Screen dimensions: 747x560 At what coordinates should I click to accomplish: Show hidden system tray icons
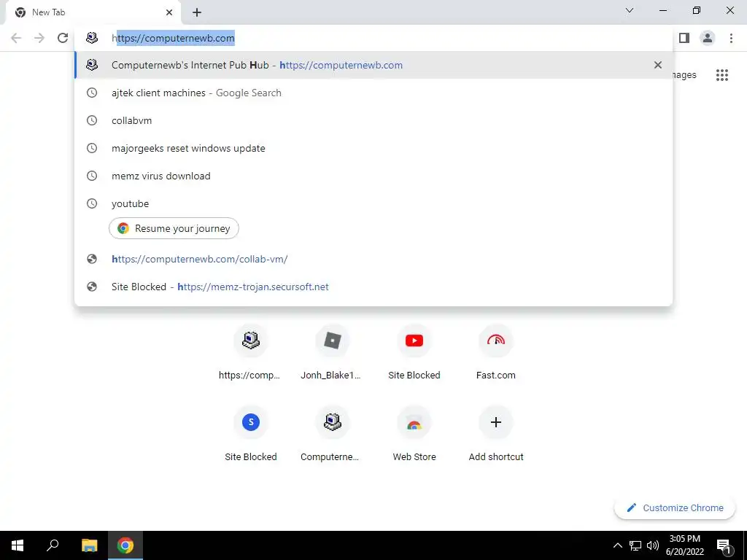(617, 545)
